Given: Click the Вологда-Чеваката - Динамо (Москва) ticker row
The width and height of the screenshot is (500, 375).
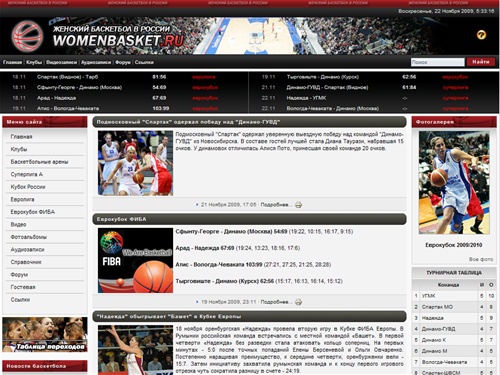Looking at the screenshot, I should click(x=373, y=108).
